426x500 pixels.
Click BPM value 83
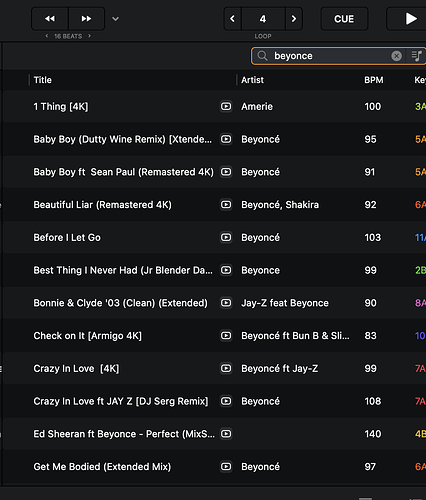click(370, 336)
